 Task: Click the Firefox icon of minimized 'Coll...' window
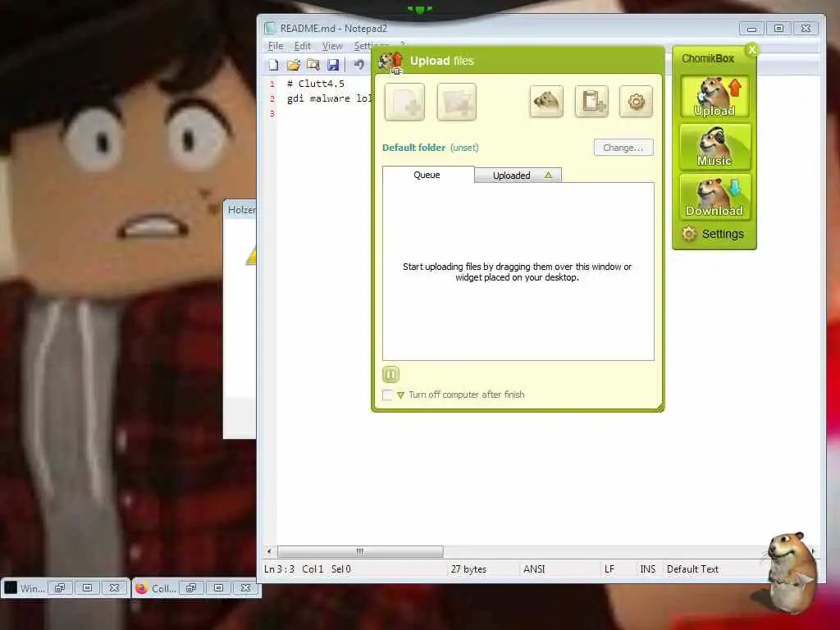point(141,587)
